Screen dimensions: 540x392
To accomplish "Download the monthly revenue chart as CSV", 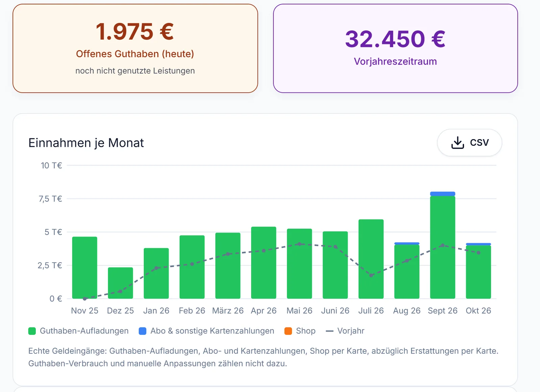I will (469, 142).
